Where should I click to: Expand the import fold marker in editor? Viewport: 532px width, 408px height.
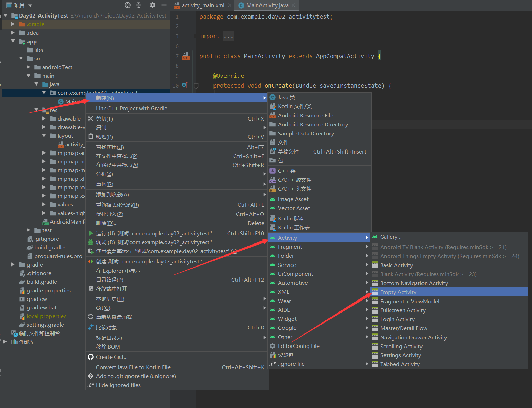tap(196, 36)
